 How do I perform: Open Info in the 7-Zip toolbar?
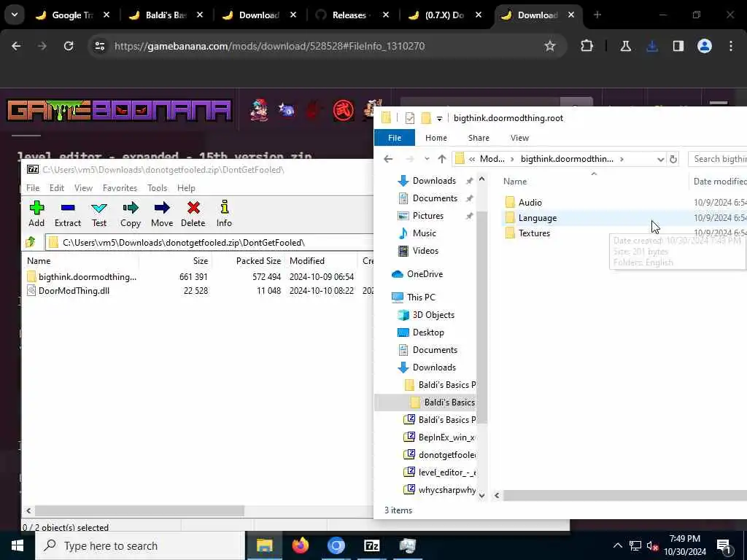coord(224,214)
